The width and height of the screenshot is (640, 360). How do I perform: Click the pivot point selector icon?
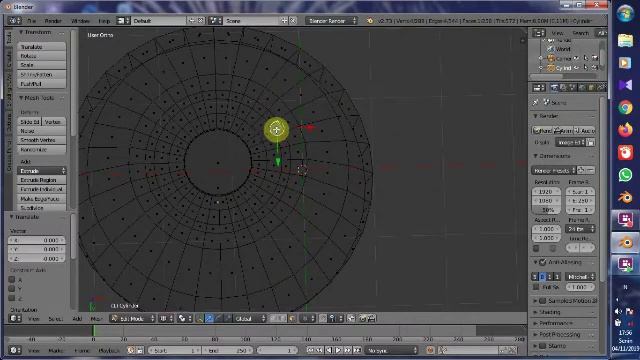(183, 318)
